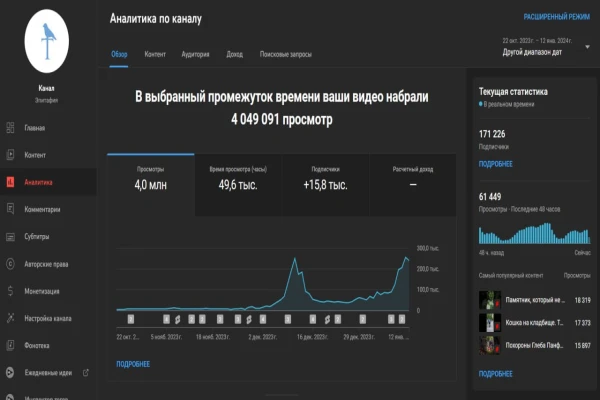The height and width of the screenshot is (400, 600).
Task: Click ПОДРОБНЕЕ under the 171 226 subscribers count
Action: (495, 164)
